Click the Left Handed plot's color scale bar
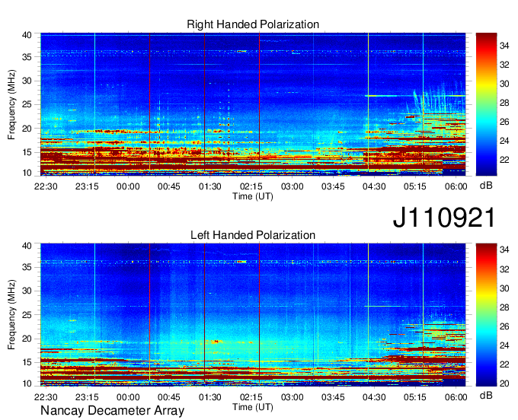This screenshot has width=518, height=420. click(486, 315)
